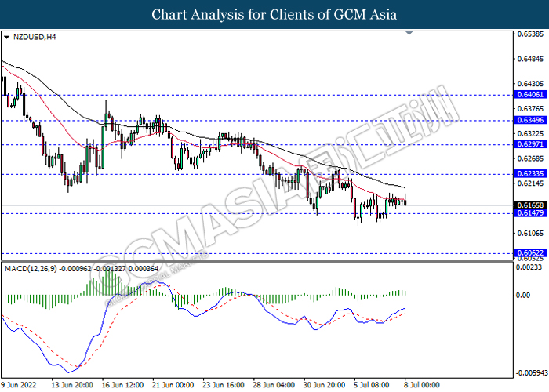Click the 13 Jun 20:00 time label
Viewport: 549px width, 392px height.
click(72, 385)
